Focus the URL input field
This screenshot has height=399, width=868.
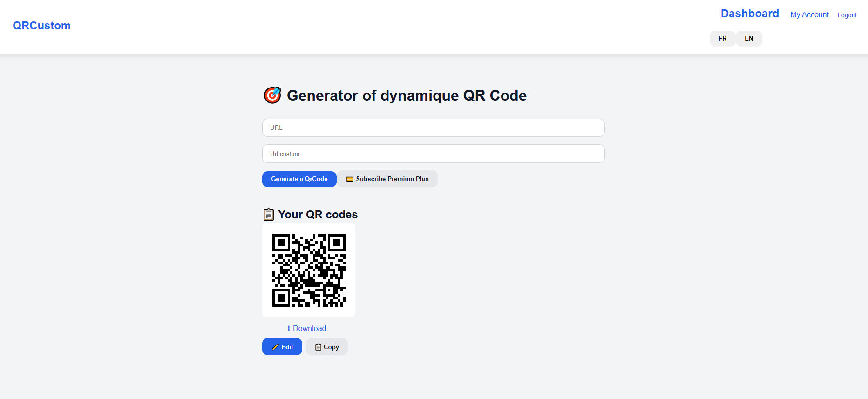pyautogui.click(x=433, y=128)
